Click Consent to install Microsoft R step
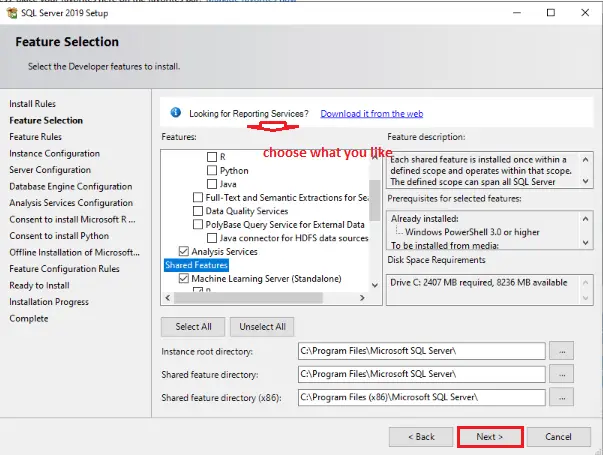This screenshot has width=603, height=455. coord(72,220)
